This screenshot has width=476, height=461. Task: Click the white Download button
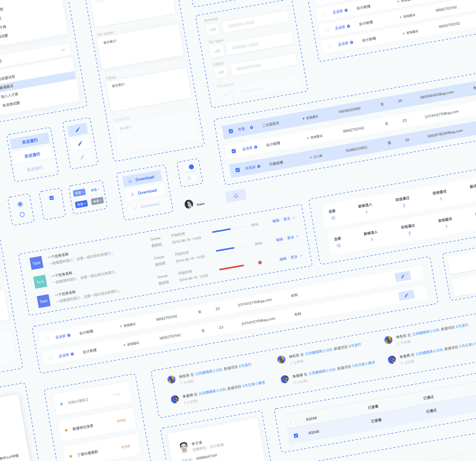144,192
